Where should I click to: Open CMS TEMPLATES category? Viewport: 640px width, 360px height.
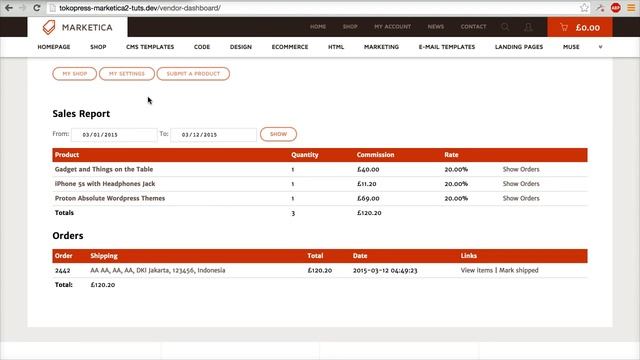pyautogui.click(x=150, y=47)
